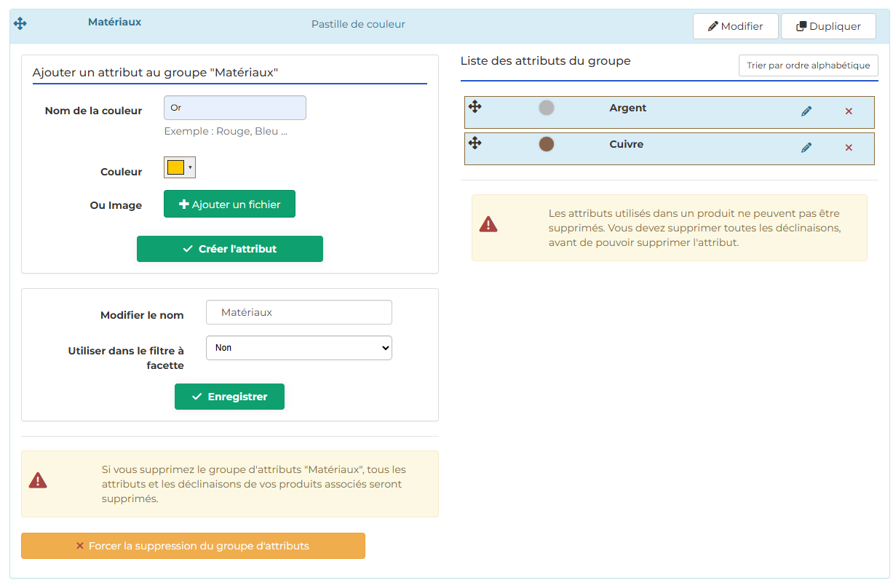This screenshot has height=588, width=893.
Task: Click the Ou Image label
Action: [116, 205]
